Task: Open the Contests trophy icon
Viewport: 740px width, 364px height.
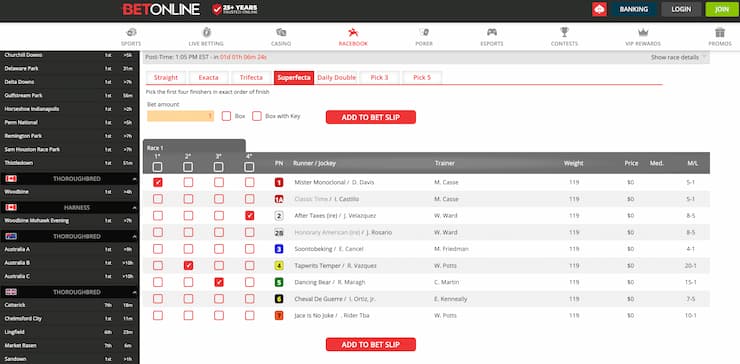Action: coord(564,33)
